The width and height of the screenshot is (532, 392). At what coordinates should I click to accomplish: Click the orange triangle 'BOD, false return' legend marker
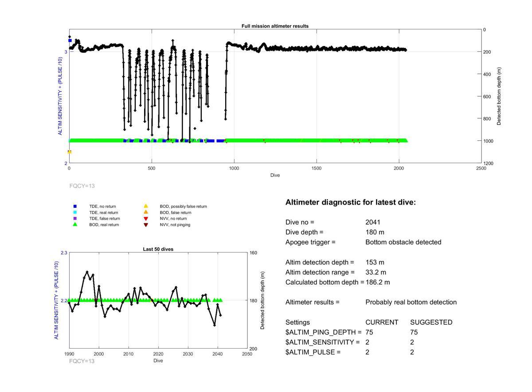(x=145, y=213)
